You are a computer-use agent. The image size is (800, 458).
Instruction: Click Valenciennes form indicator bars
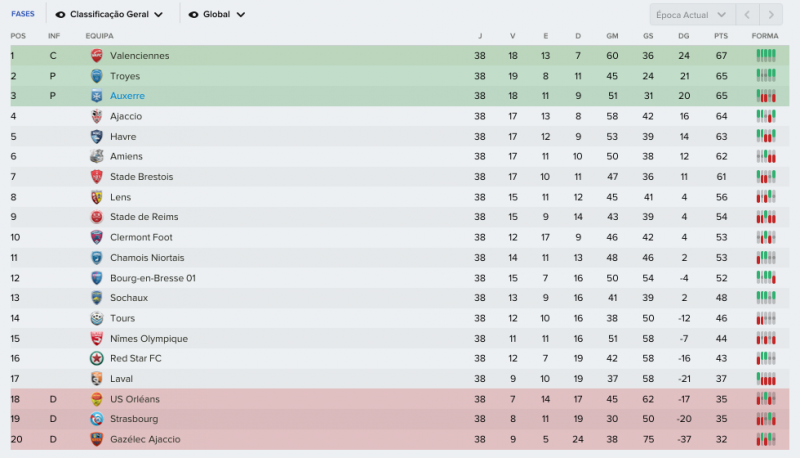[x=766, y=56]
